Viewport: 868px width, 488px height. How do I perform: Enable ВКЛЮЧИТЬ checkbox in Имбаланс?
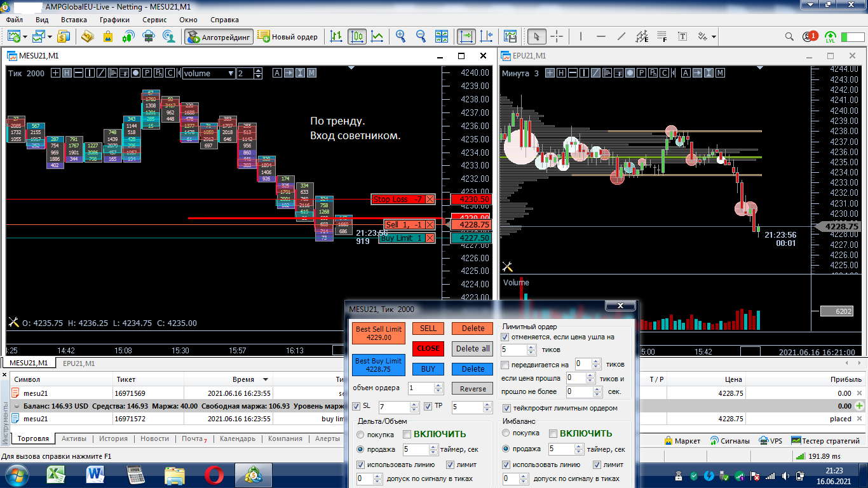pyautogui.click(x=553, y=433)
